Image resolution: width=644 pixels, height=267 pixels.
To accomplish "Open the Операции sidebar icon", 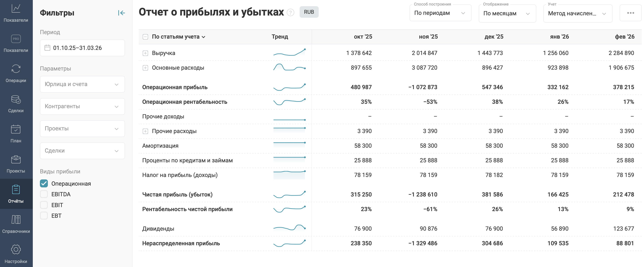I will [x=16, y=73].
